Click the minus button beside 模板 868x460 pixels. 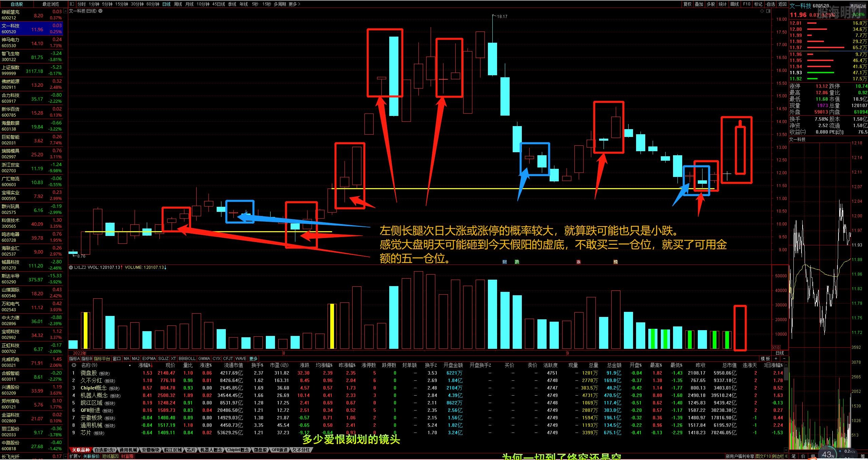pyautogui.click(x=784, y=359)
